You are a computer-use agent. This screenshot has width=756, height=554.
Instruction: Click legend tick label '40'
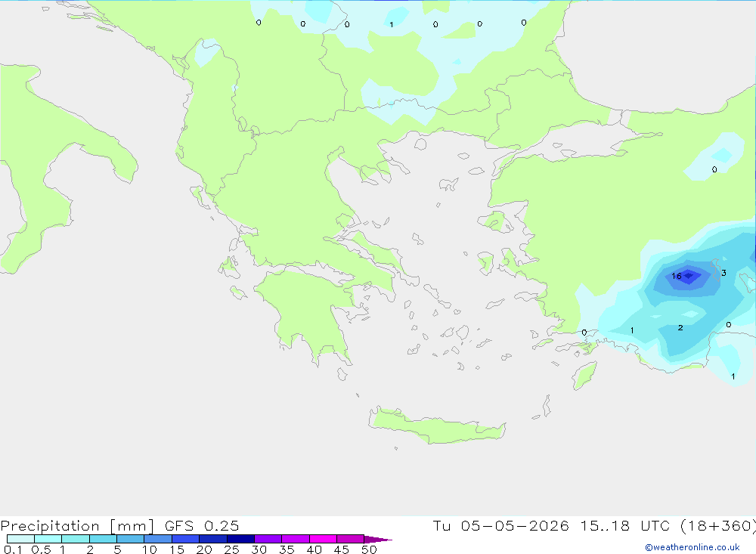314,549
